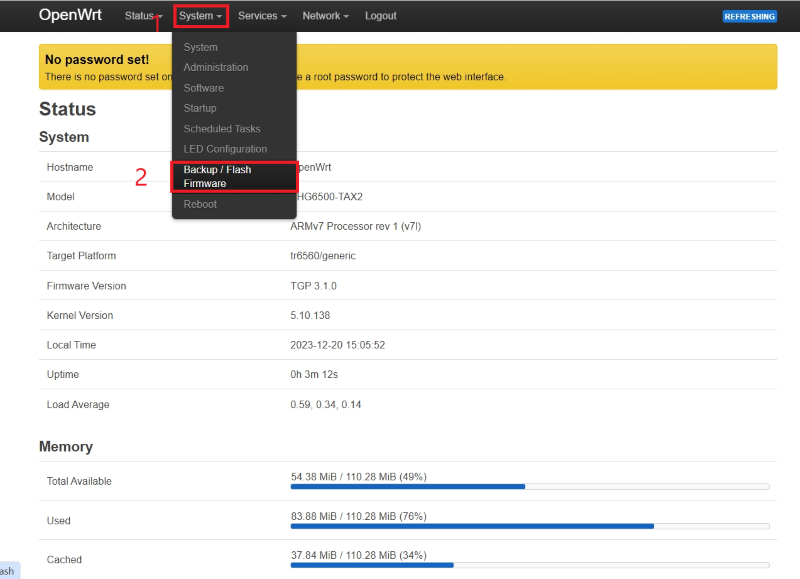Collapse the System dropdown menu
This screenshot has height=579, width=800.
[200, 16]
